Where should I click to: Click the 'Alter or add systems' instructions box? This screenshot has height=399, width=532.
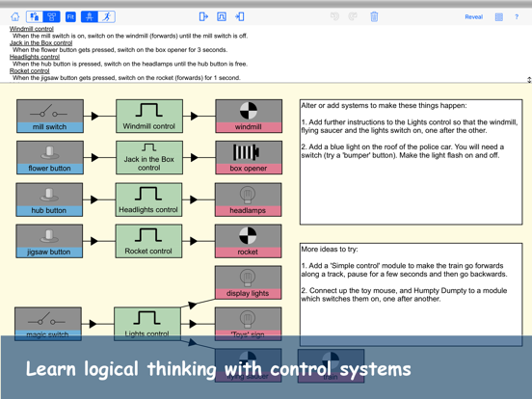click(411, 162)
